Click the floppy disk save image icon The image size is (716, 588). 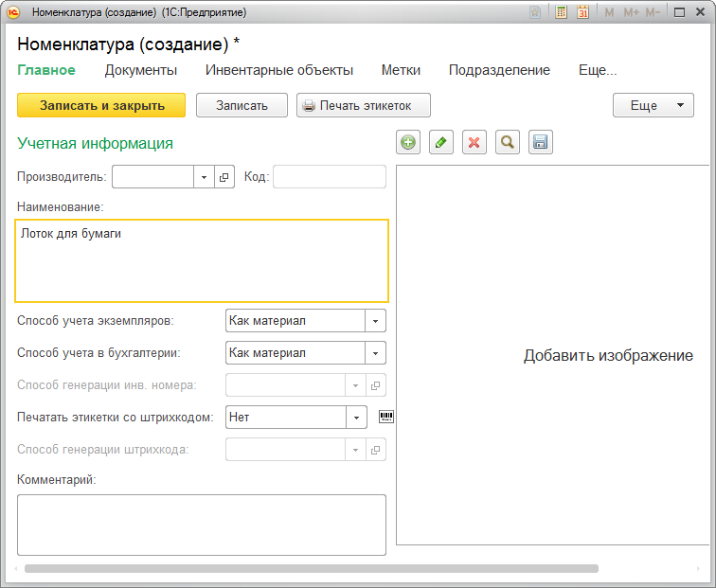click(540, 142)
